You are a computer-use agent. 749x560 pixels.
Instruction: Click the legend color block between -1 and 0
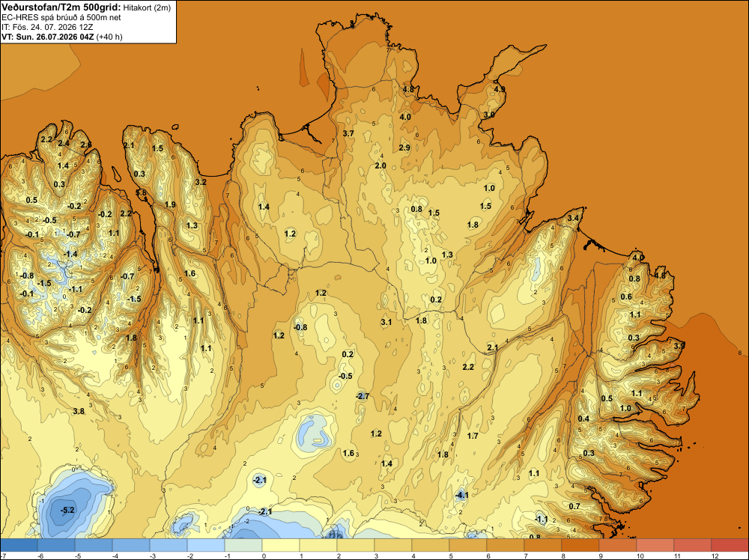pyautogui.click(x=243, y=545)
